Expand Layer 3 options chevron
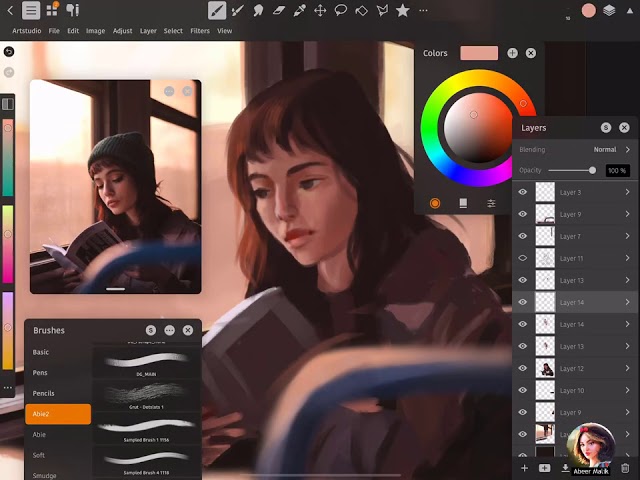Image resolution: width=640 pixels, height=480 pixels. point(627,192)
